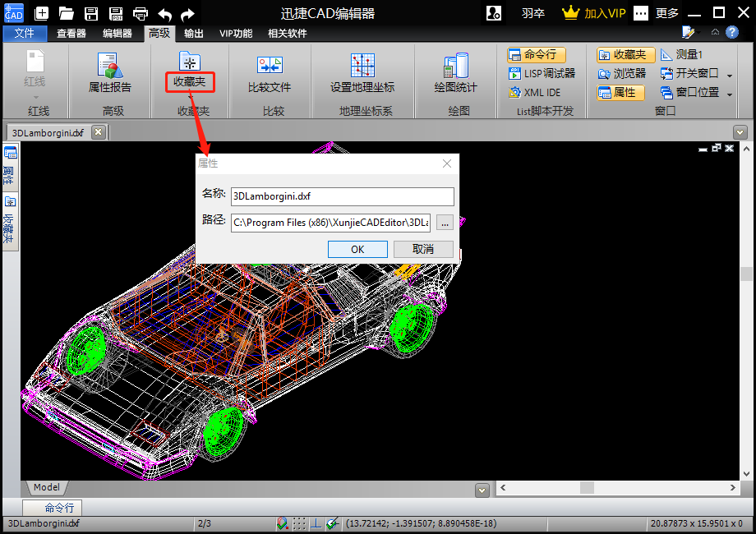The height and width of the screenshot is (534, 756).
Task: Toggle the checkmark status bar icon
Action: click(x=332, y=523)
